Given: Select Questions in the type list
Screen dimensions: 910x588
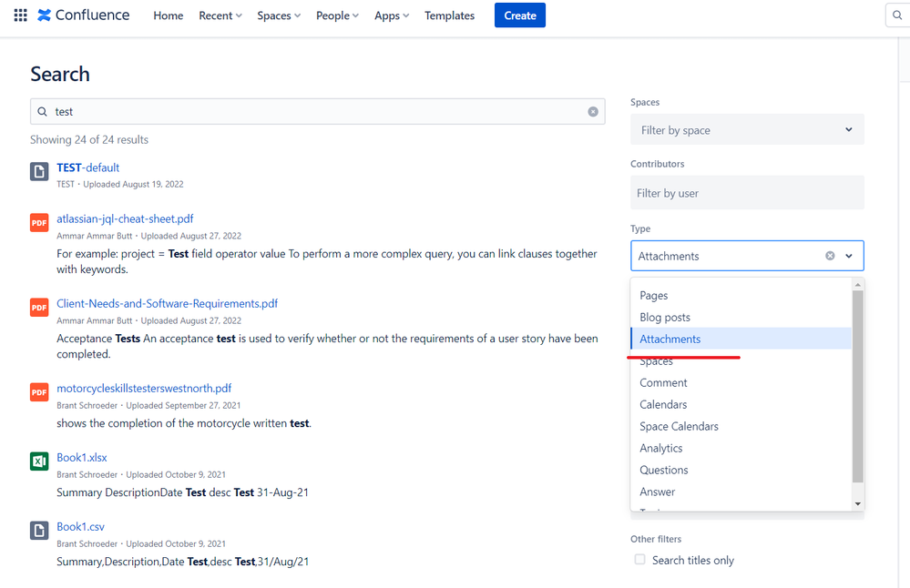Looking at the screenshot, I should click(741, 470).
